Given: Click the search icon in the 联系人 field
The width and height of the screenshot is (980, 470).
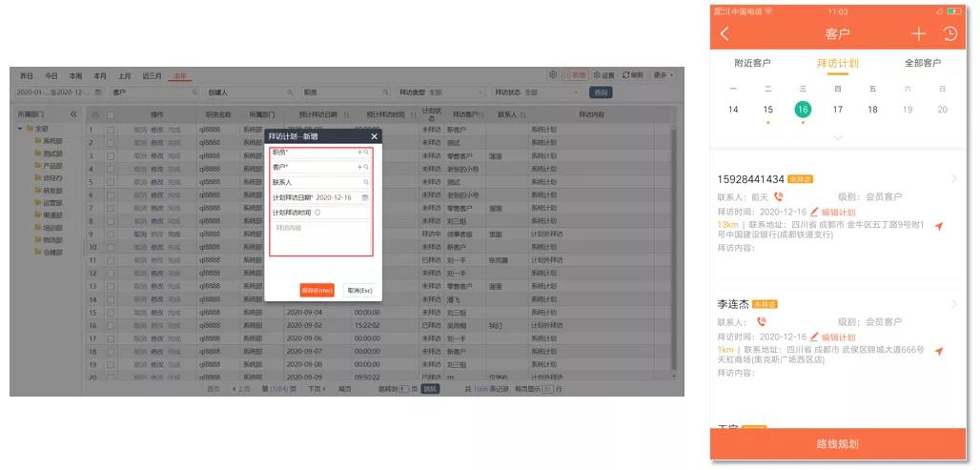Looking at the screenshot, I should coord(366,182).
